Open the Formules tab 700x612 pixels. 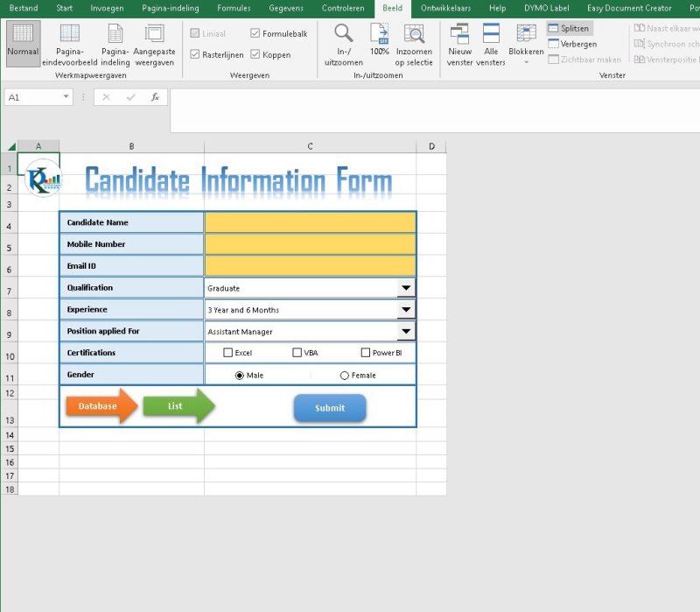(x=234, y=8)
